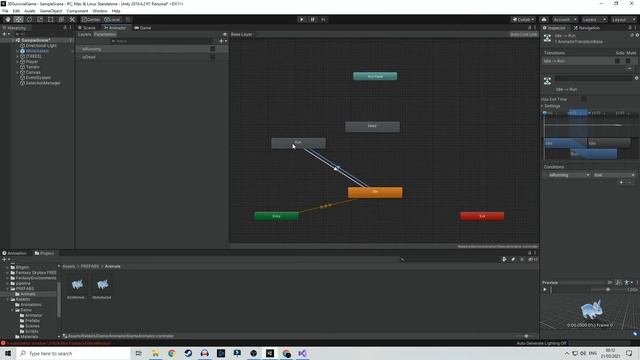Switch to the Animator Layers tab
Viewport: 640px width, 360px height.
coord(84,34)
